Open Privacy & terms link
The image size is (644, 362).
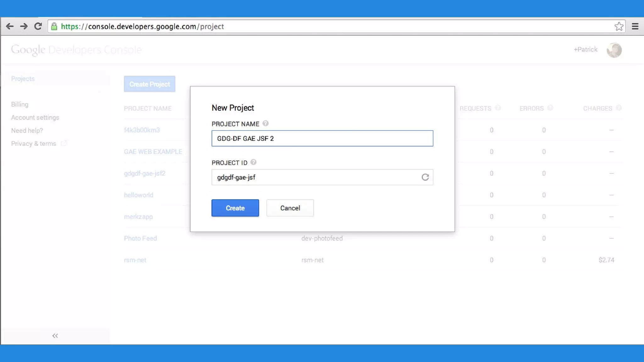pyautogui.click(x=33, y=144)
